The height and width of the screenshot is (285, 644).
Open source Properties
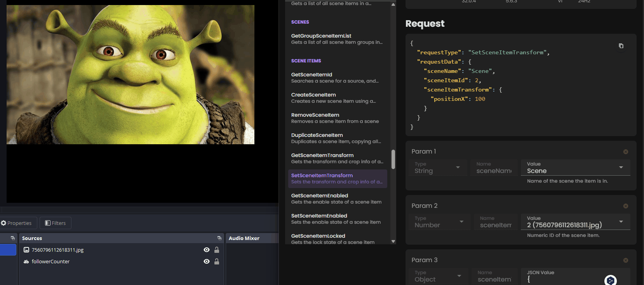[17, 223]
